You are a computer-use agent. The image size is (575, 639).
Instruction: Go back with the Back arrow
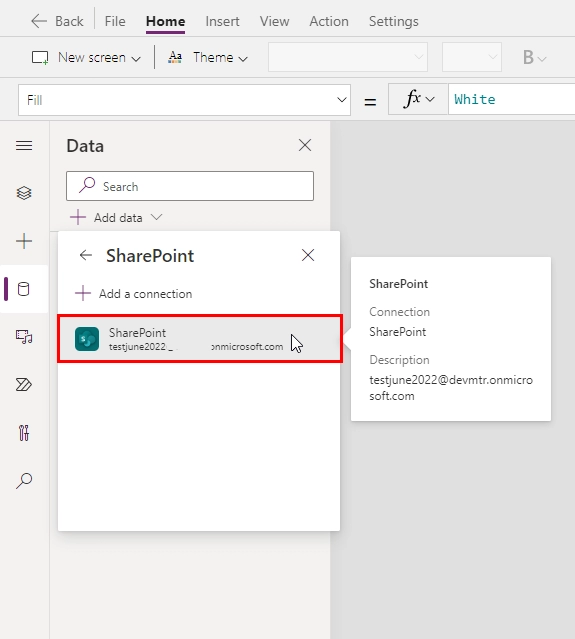(x=57, y=21)
